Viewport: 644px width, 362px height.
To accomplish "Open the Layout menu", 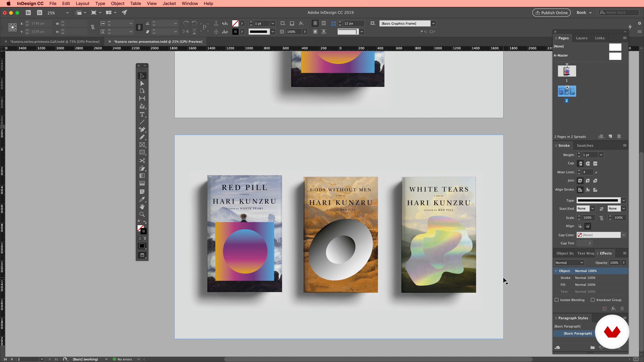I will pos(83,4).
